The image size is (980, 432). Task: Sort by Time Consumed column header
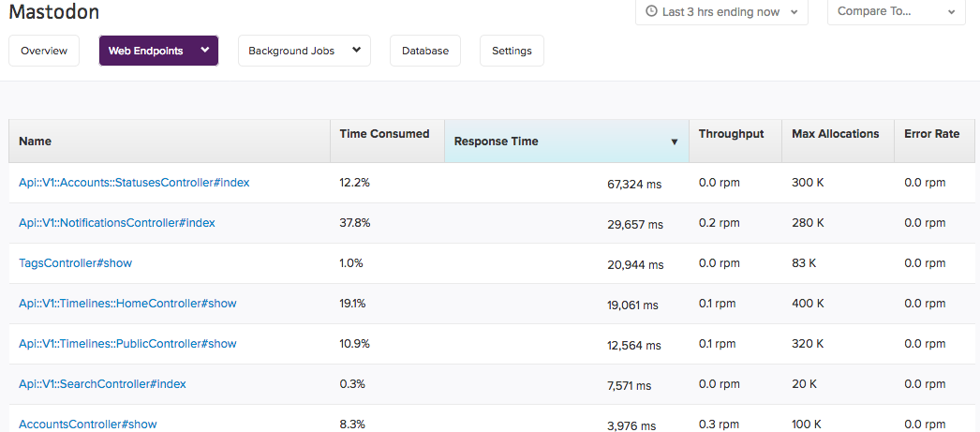coord(387,142)
